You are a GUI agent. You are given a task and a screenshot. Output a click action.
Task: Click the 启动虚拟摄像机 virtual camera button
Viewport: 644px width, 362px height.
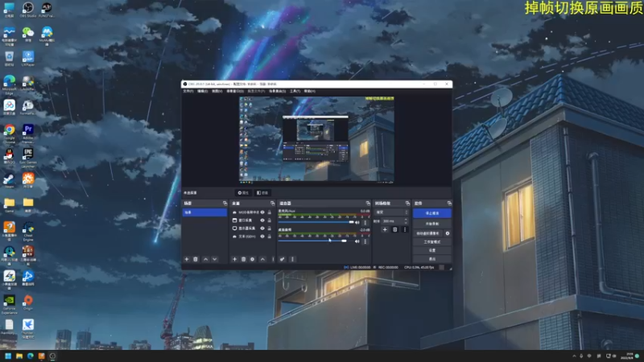pyautogui.click(x=428, y=233)
